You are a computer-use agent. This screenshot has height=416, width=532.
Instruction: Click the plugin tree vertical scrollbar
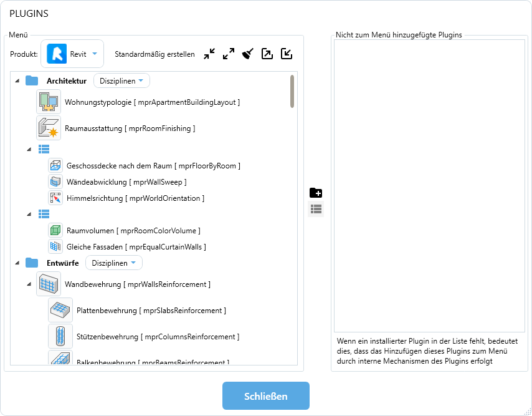tap(292, 92)
